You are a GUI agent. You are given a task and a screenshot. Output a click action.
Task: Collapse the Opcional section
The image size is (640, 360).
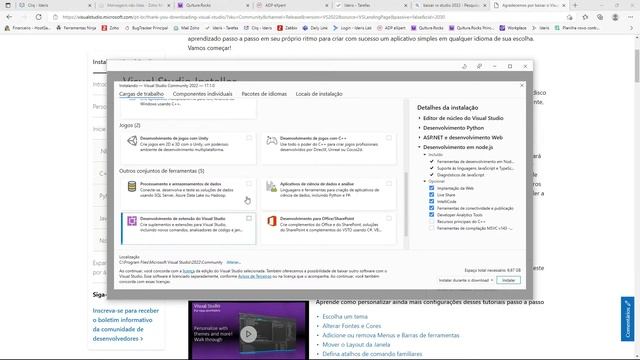pos(425,181)
